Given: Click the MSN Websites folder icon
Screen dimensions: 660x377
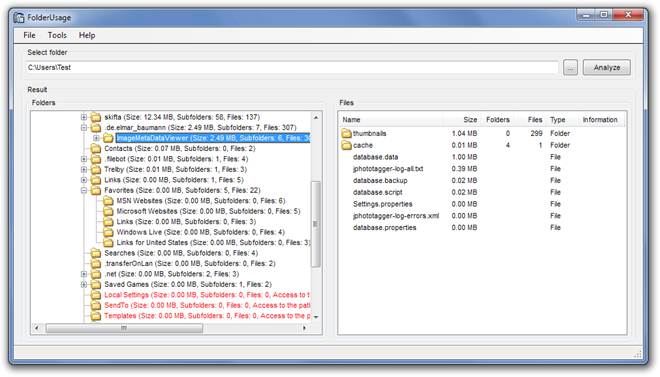Looking at the screenshot, I should [x=108, y=201].
